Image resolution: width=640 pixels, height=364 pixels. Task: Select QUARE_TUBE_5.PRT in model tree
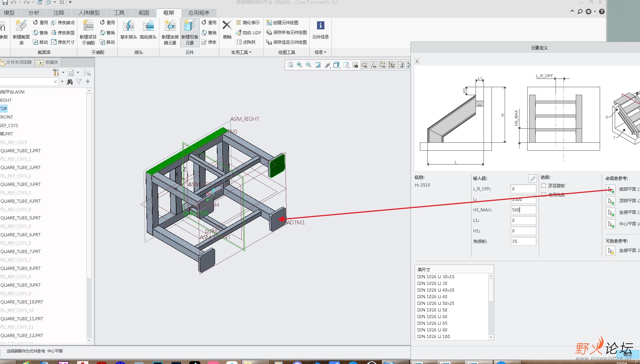click(x=20, y=218)
